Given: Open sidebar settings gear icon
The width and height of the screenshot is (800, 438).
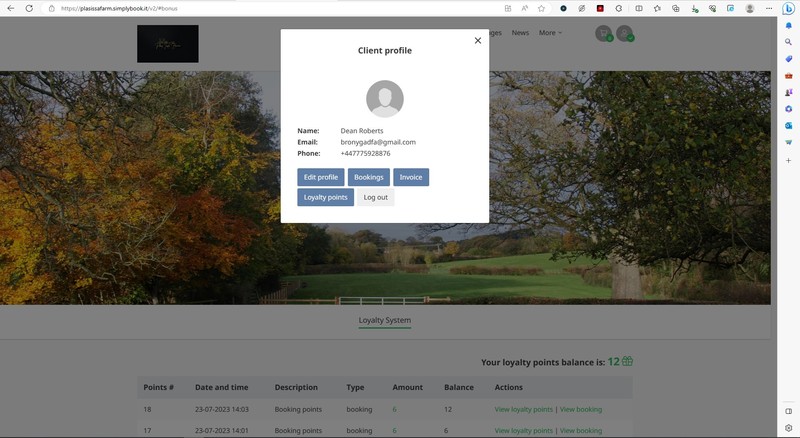Looking at the screenshot, I should 788,428.
